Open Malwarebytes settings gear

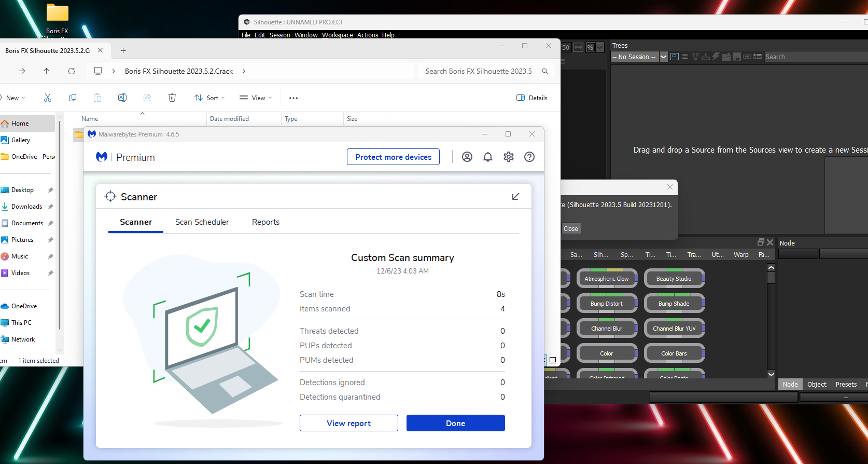(509, 157)
